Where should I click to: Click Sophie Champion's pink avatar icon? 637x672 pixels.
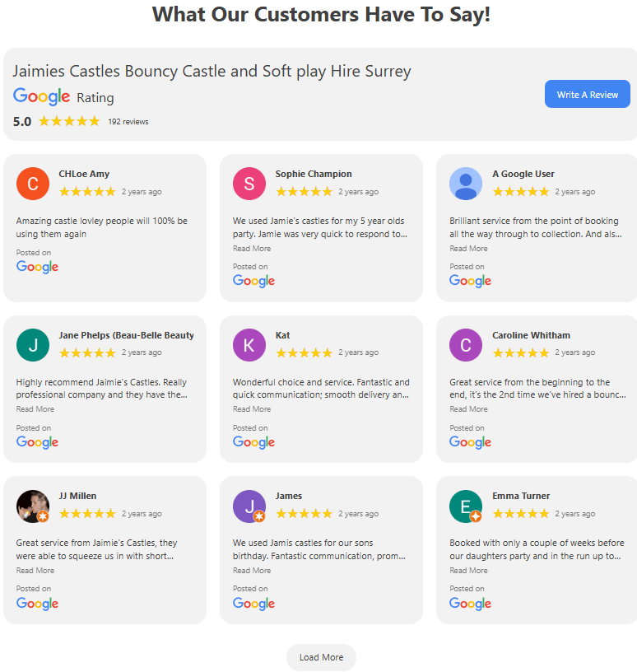249,183
